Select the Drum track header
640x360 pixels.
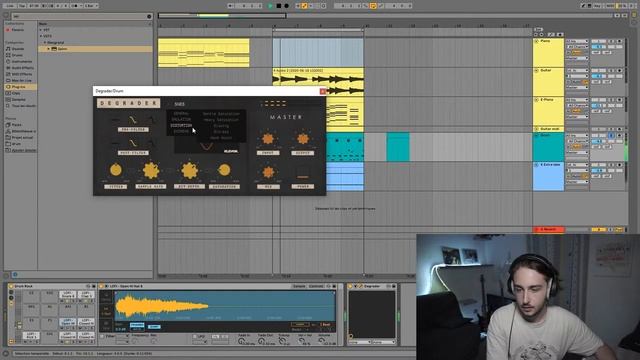coord(548,147)
